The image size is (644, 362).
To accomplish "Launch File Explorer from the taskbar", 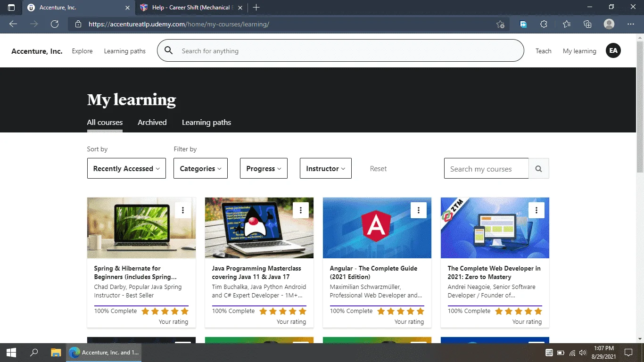I will [x=56, y=353].
